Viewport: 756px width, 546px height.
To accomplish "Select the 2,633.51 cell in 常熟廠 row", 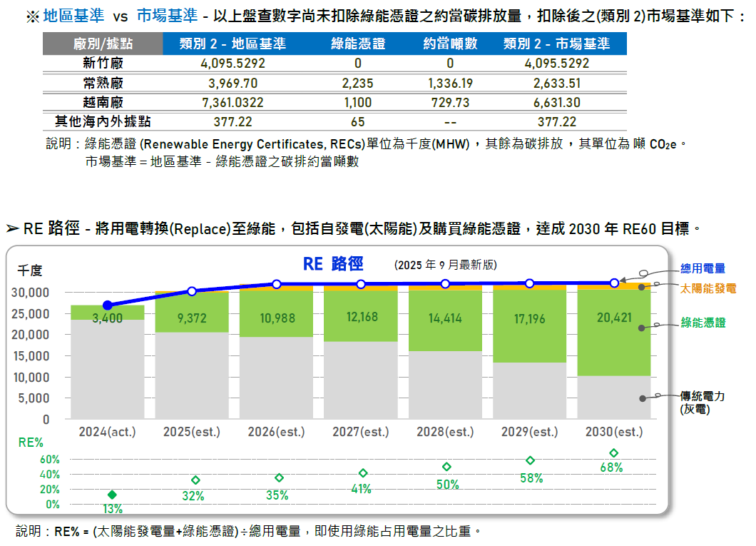I will tap(556, 83).
